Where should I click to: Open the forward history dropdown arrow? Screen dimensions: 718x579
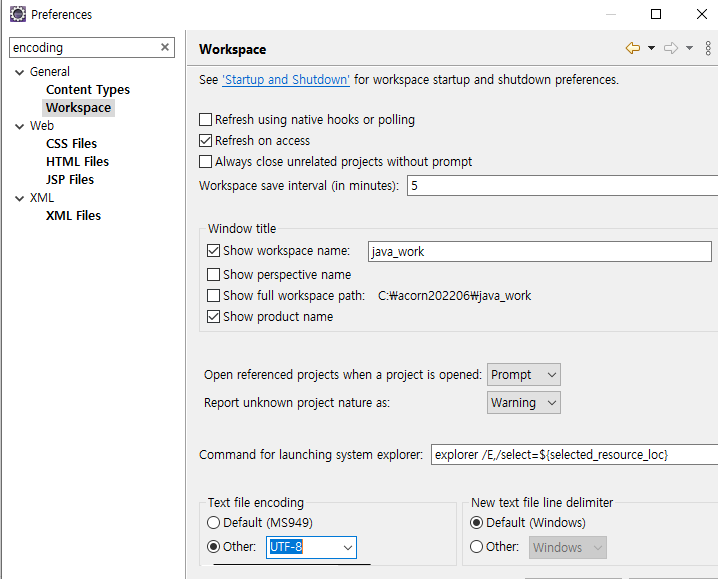coord(689,48)
